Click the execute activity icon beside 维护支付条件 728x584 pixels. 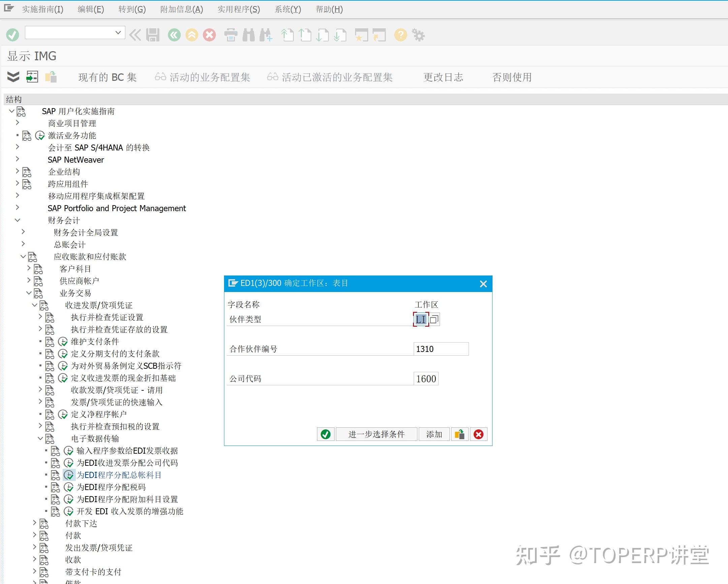click(x=63, y=342)
